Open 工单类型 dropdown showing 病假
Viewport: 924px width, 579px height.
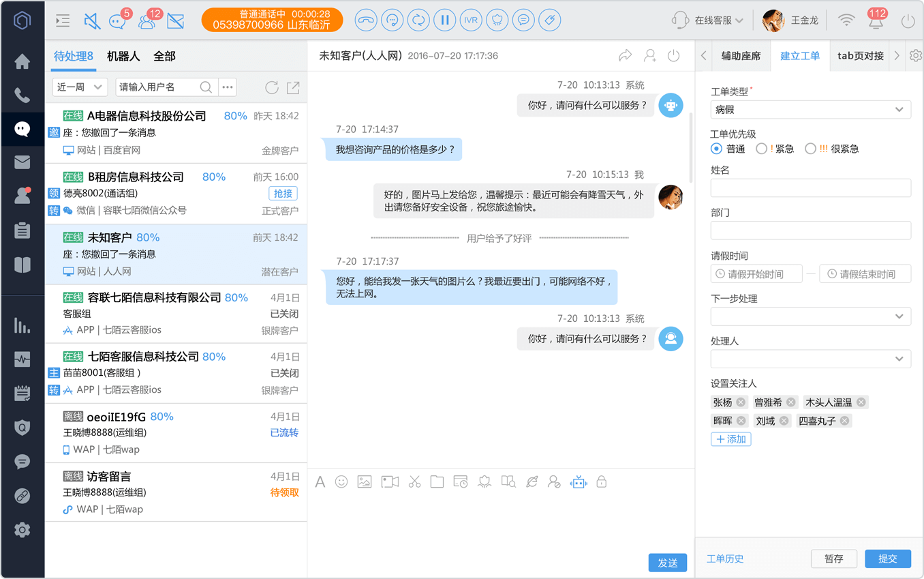(811, 109)
